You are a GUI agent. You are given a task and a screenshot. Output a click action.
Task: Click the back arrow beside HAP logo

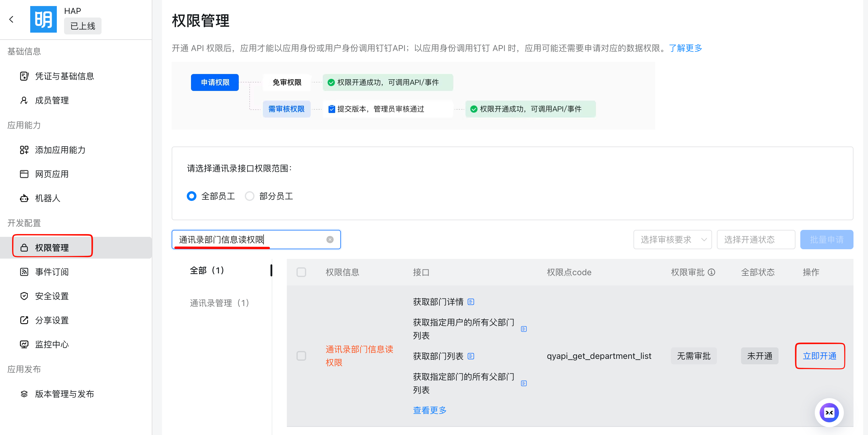(11, 19)
